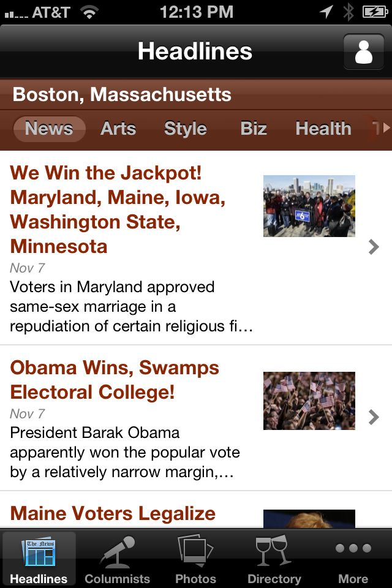Read 'Obama Wins, Swamps Electoral College!' headline
The height and width of the screenshot is (588, 392).
(115, 380)
